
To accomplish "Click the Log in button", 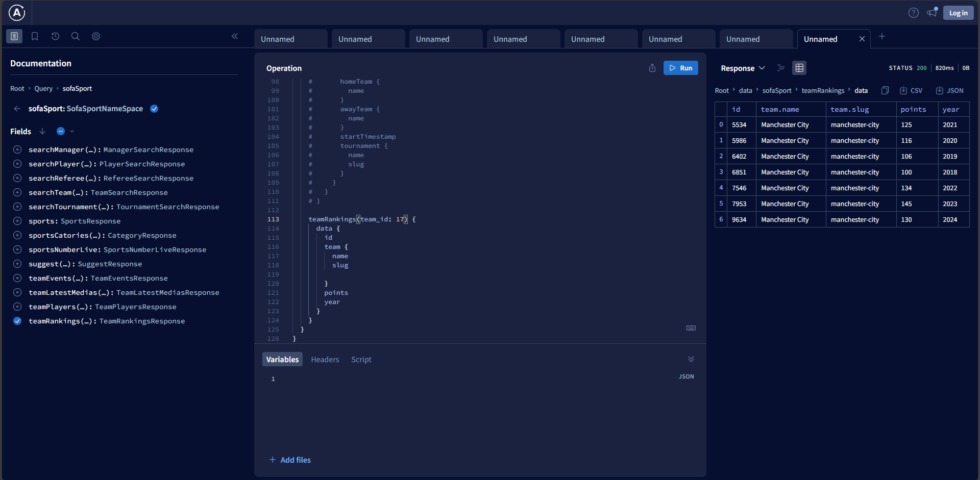I will tap(959, 13).
